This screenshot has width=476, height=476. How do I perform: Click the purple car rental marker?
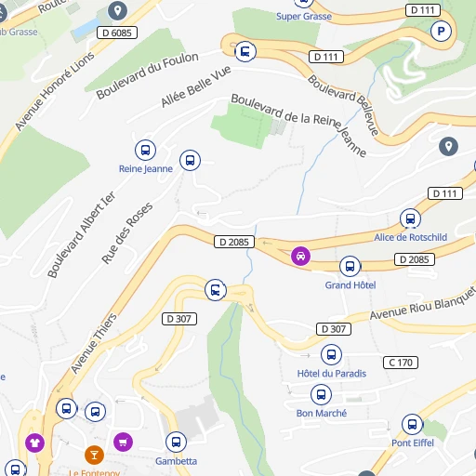click(300, 257)
